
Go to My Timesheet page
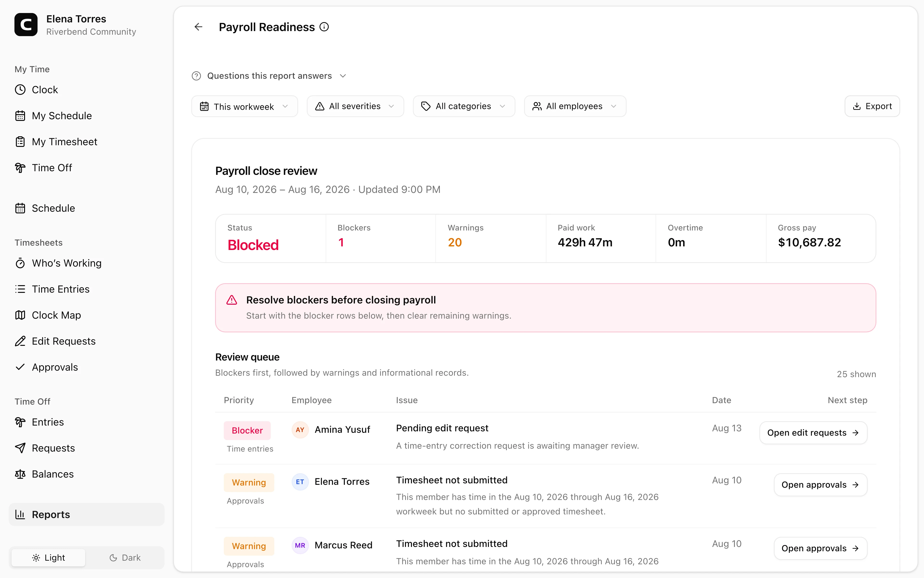pos(86,142)
